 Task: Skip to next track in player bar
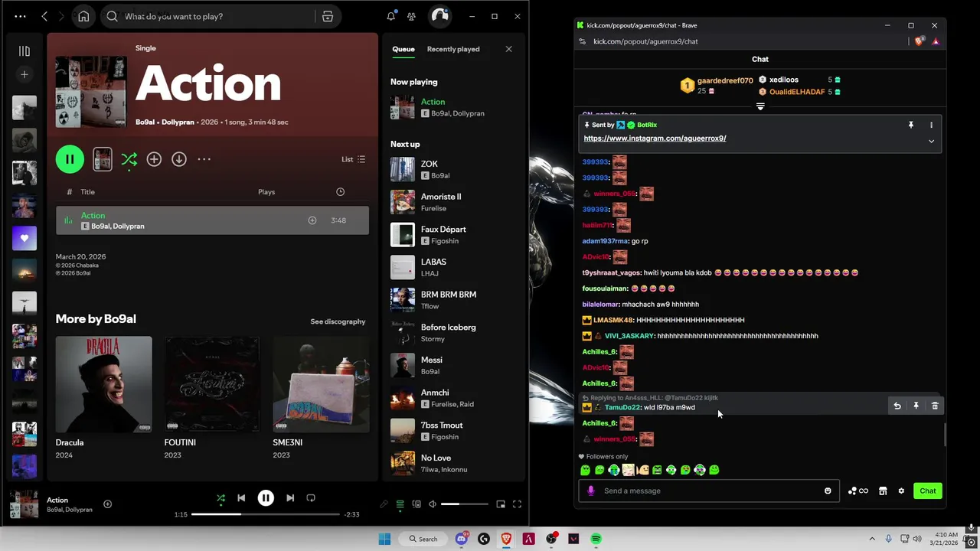coord(290,498)
